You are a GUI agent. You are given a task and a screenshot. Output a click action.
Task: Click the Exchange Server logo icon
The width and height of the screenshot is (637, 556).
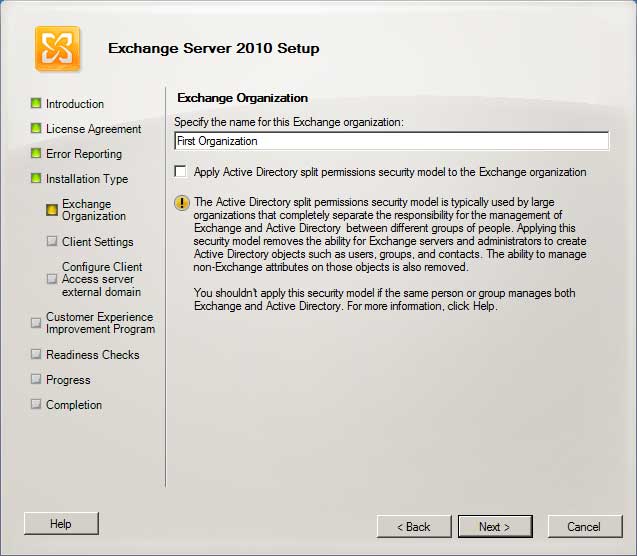58,48
